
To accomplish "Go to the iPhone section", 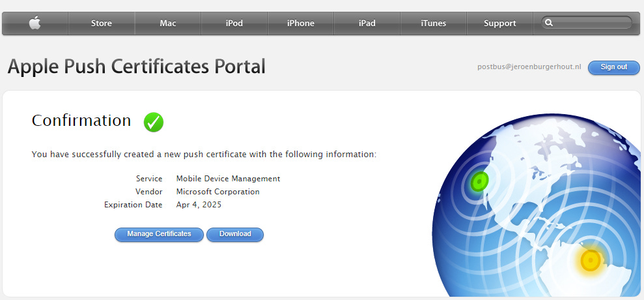I will tap(301, 23).
